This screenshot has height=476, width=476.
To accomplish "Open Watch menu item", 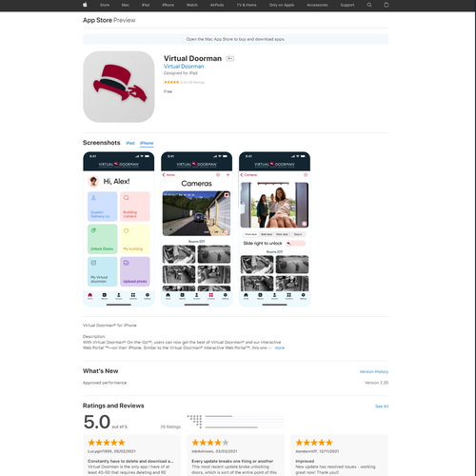I will pos(192,5).
